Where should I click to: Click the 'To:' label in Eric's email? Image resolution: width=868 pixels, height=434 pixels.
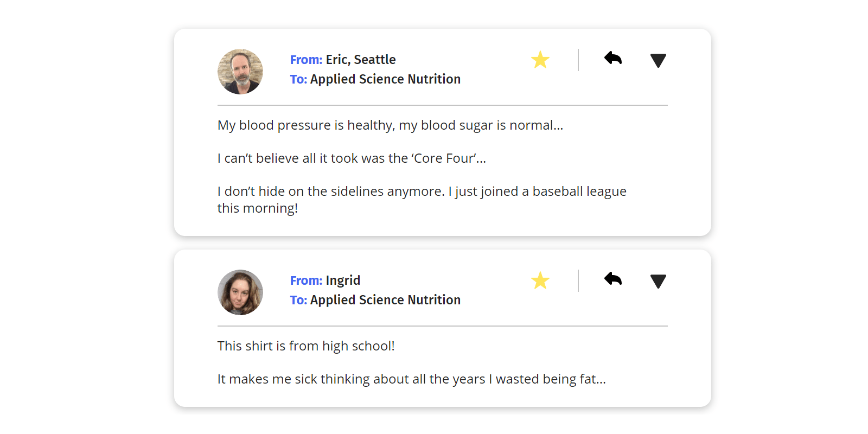tap(298, 79)
